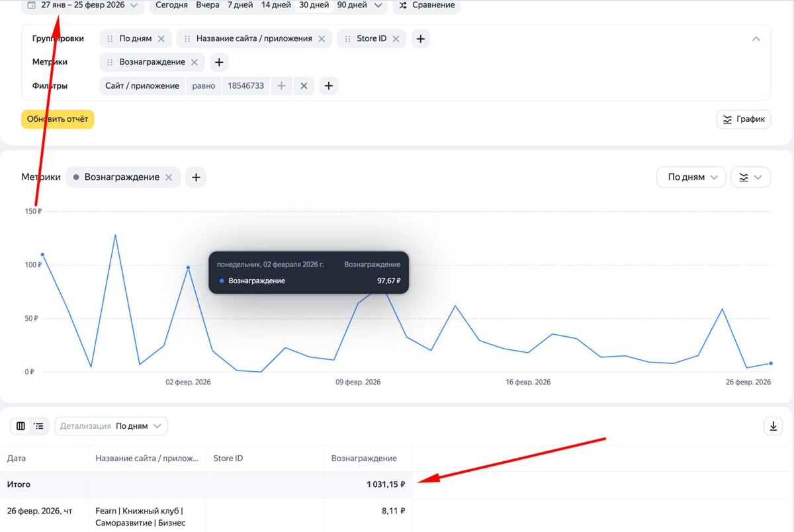Click the Обновить отчёт button

pyautogui.click(x=58, y=119)
